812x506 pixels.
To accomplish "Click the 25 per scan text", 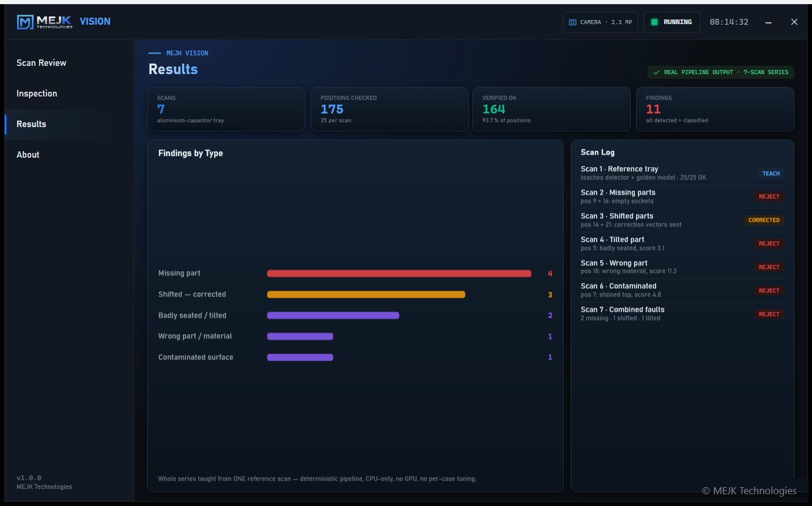I will [337, 121].
